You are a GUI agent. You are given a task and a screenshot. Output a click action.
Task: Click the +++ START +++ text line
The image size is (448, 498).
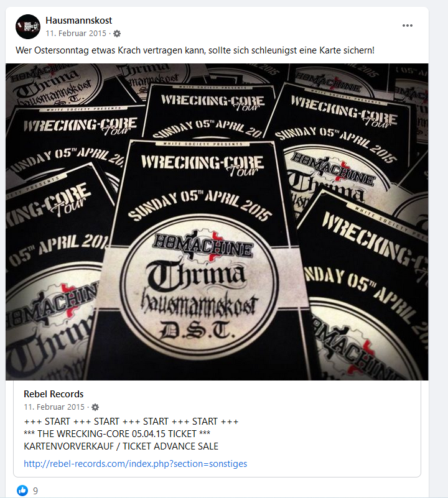click(131, 422)
